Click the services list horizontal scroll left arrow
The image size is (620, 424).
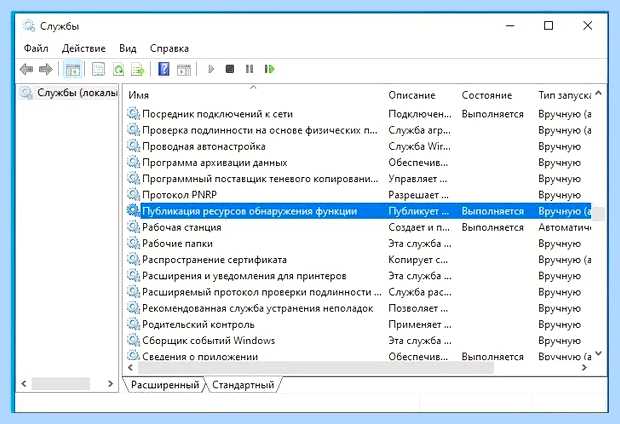point(131,368)
